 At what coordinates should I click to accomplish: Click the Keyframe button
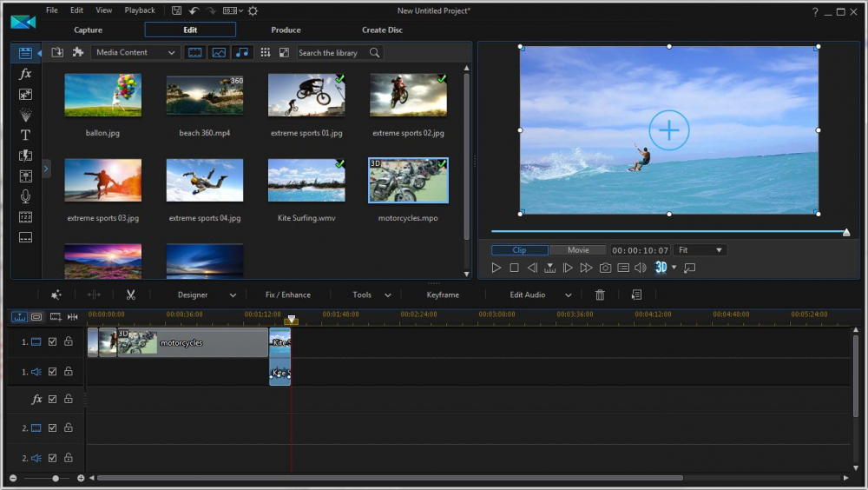coord(443,295)
